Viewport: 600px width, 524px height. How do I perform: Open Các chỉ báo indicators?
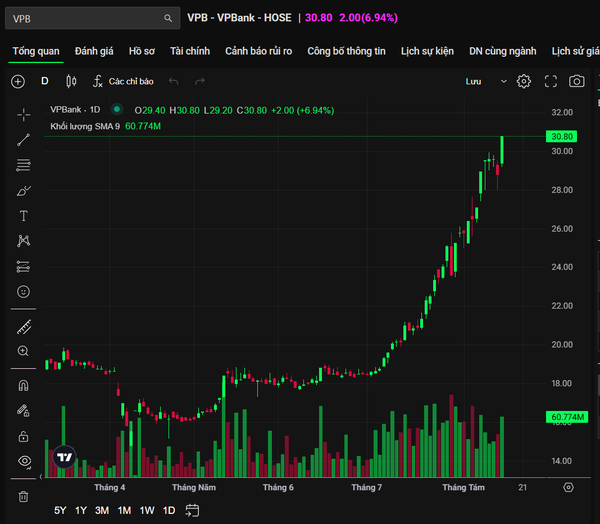pos(123,81)
